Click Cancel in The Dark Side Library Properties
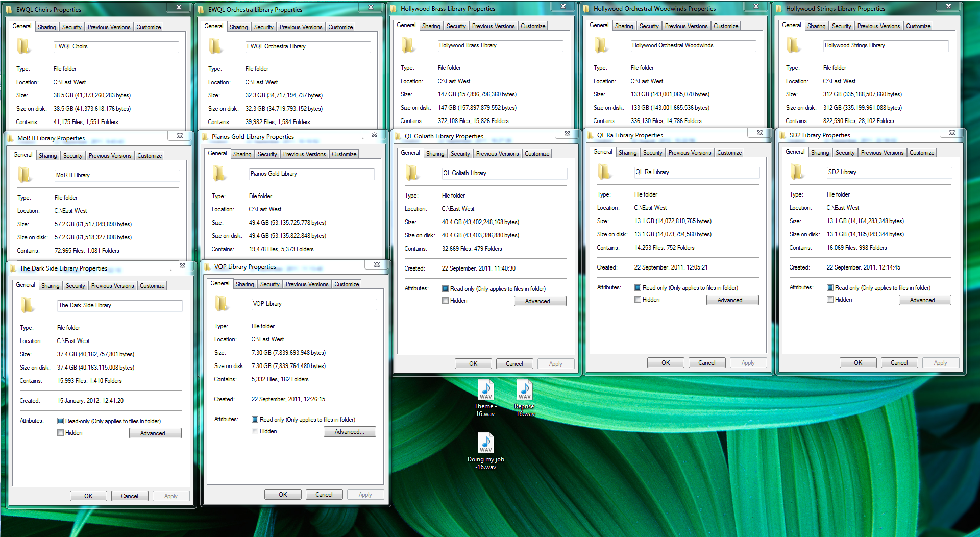 [x=130, y=496]
